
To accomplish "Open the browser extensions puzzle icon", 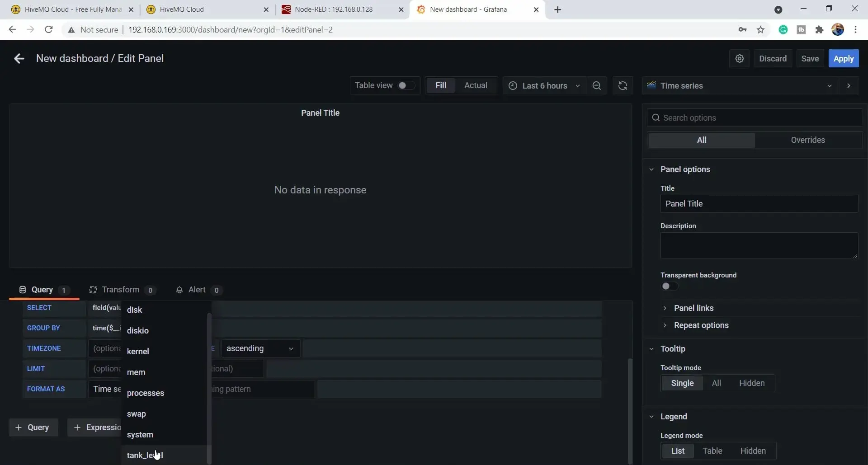I will click(x=819, y=30).
